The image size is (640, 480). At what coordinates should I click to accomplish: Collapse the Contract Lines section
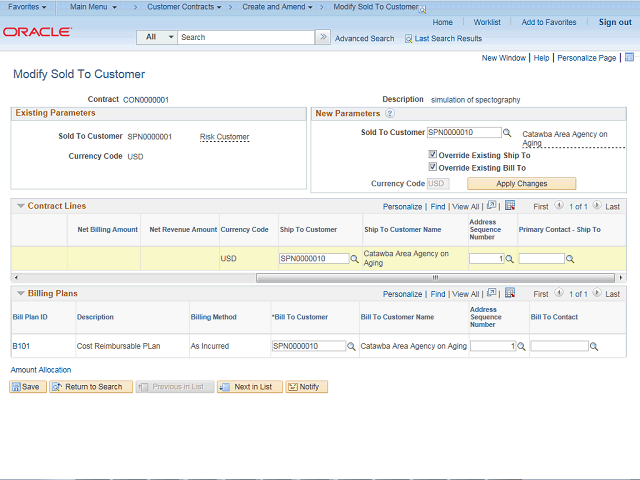tap(21, 206)
